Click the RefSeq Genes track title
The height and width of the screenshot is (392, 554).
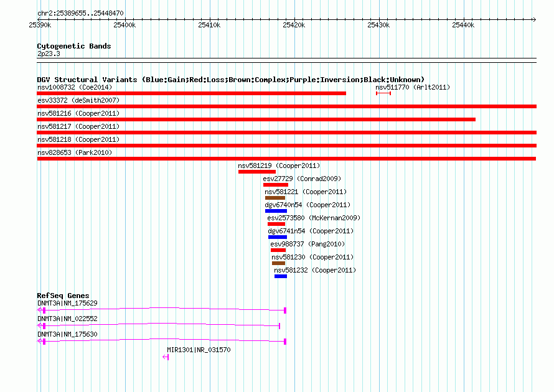click(x=63, y=296)
